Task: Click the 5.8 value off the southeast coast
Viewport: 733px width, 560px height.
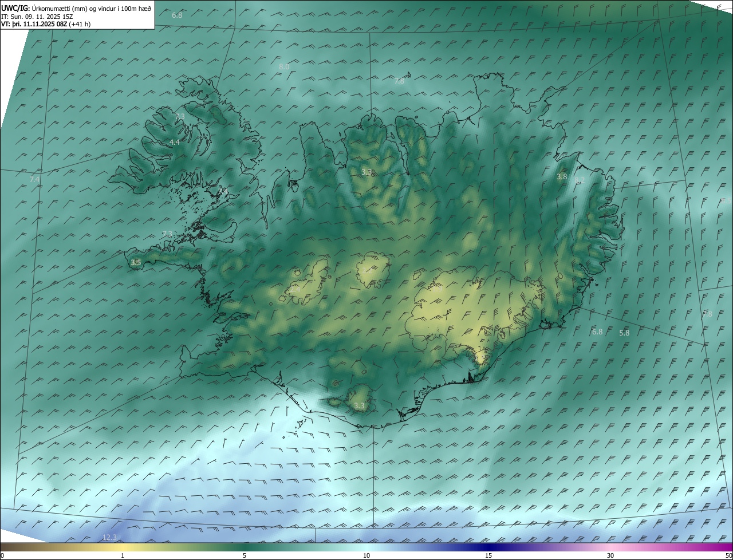Action: pyautogui.click(x=624, y=333)
